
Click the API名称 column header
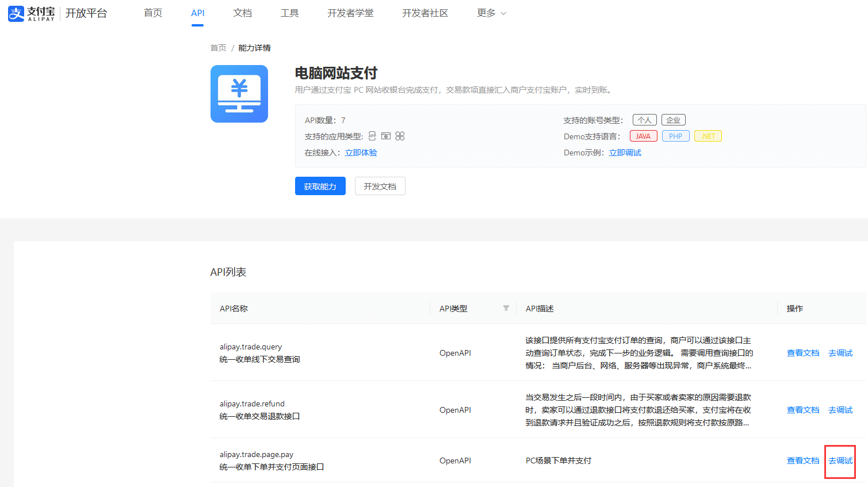234,309
